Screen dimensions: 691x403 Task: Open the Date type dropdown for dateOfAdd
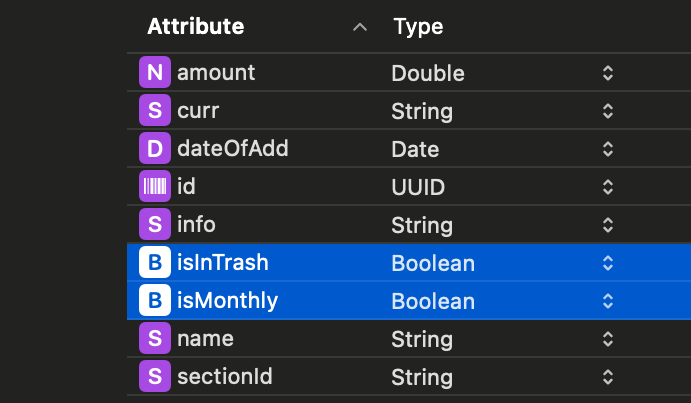(x=607, y=149)
